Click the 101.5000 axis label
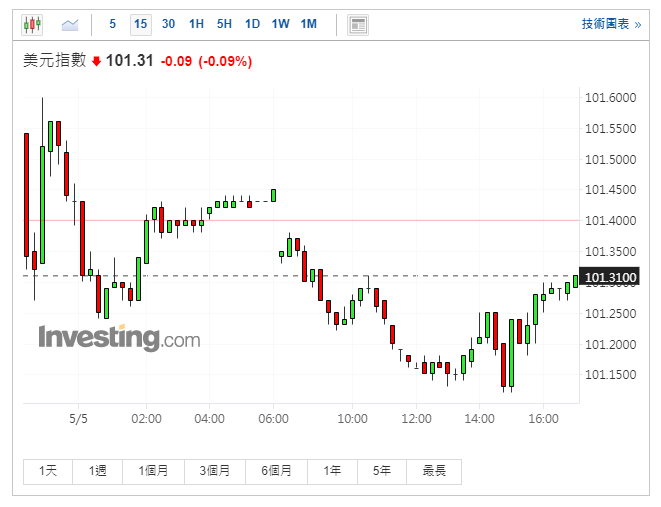Screen dimensions: 661x507 point(610,160)
